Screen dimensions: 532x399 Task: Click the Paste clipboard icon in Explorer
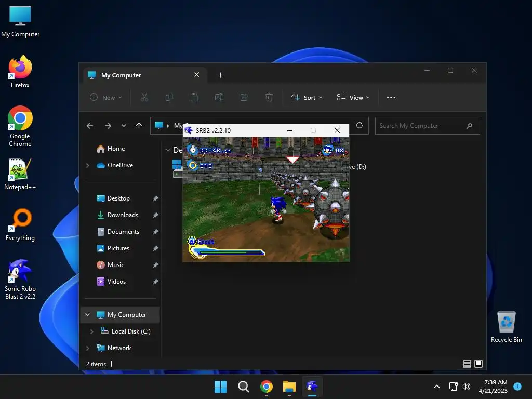(194, 97)
